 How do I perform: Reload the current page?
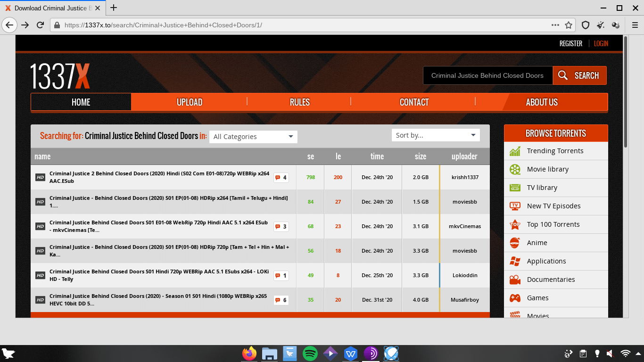[x=41, y=25]
